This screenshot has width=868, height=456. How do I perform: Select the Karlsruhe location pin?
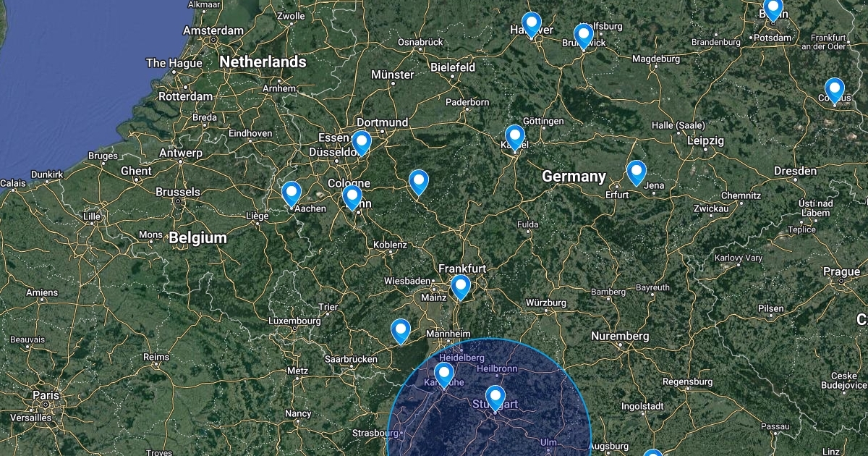tap(444, 374)
